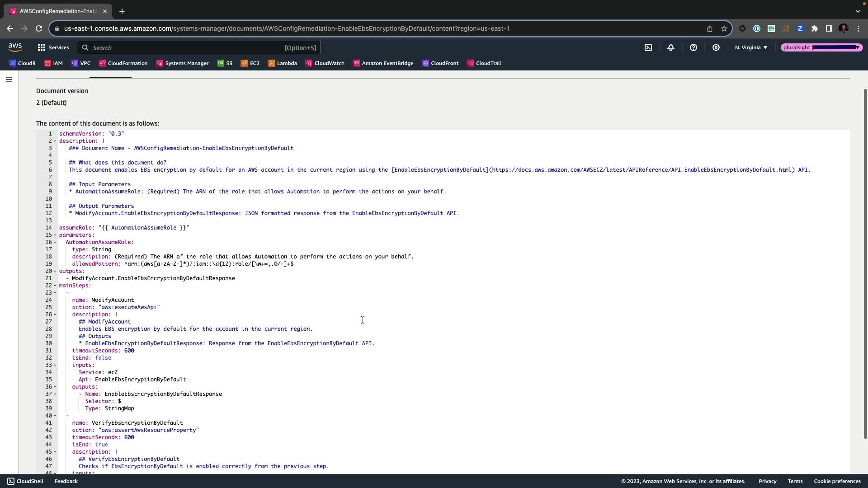Click the Cookie preferences link

[837, 481]
